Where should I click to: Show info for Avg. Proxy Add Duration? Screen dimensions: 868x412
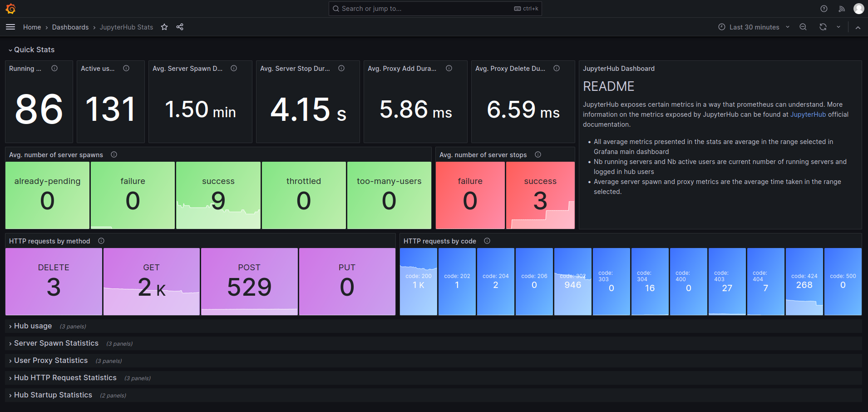click(449, 69)
